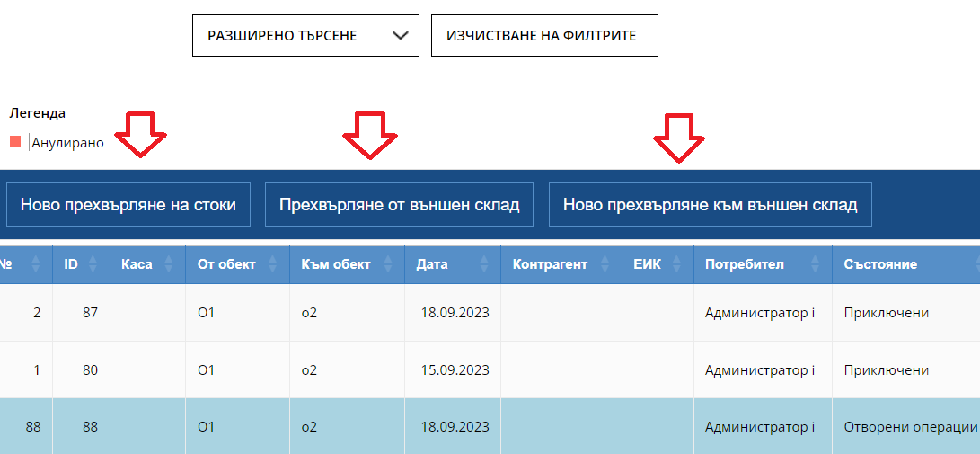980x454 pixels.
Task: Open the РАЗШИРЕНО ТЪРСЕНЕ dropdown
Action: point(305,36)
